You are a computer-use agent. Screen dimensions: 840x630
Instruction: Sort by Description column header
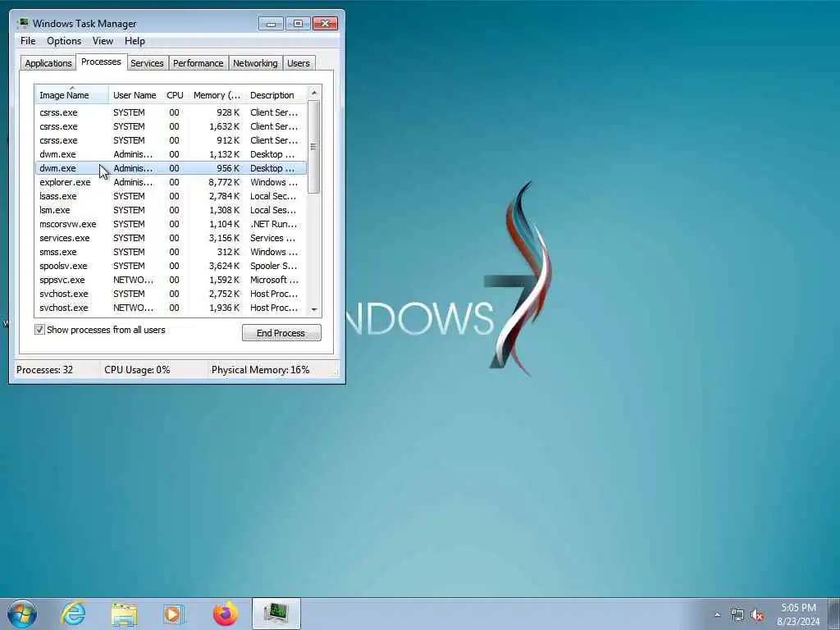click(x=276, y=95)
